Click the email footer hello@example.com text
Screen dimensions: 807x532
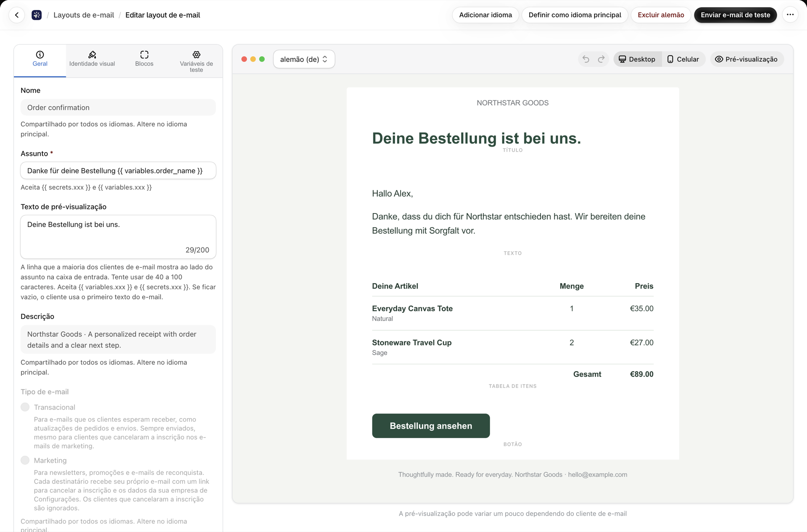pos(597,474)
